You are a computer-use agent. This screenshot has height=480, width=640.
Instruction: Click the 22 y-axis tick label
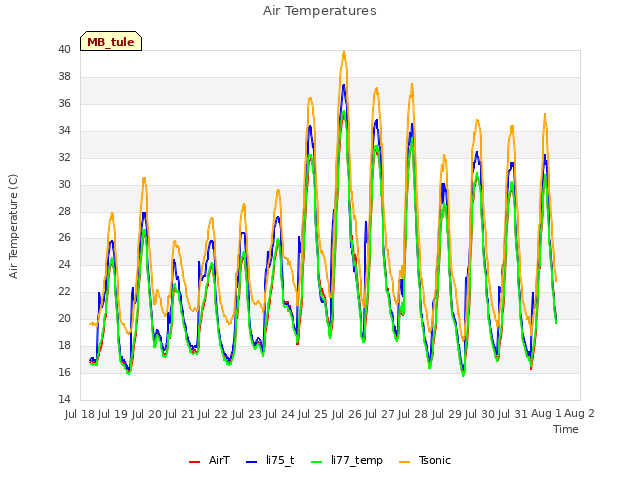click(x=64, y=291)
